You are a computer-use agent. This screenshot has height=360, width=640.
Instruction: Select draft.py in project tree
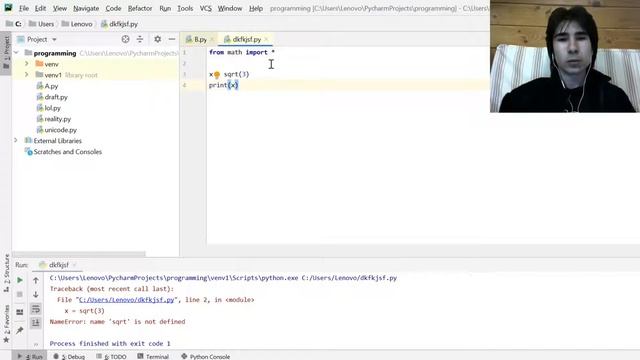point(52,97)
